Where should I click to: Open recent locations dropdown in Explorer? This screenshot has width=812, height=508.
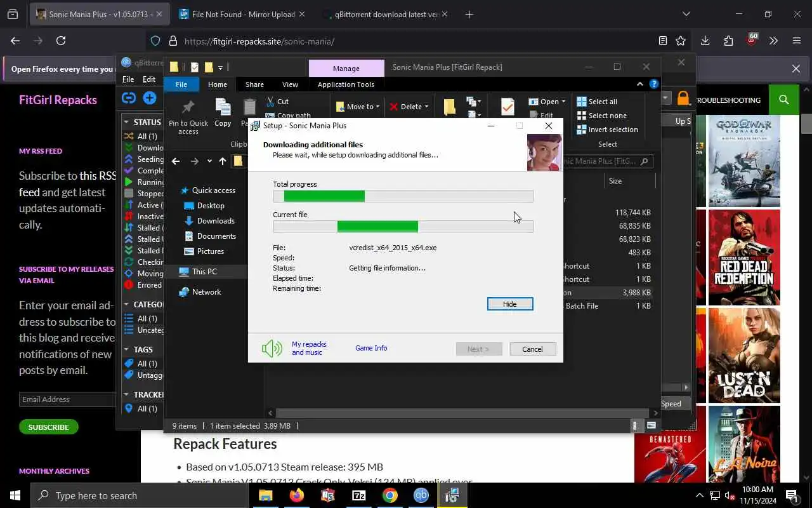pyautogui.click(x=209, y=161)
